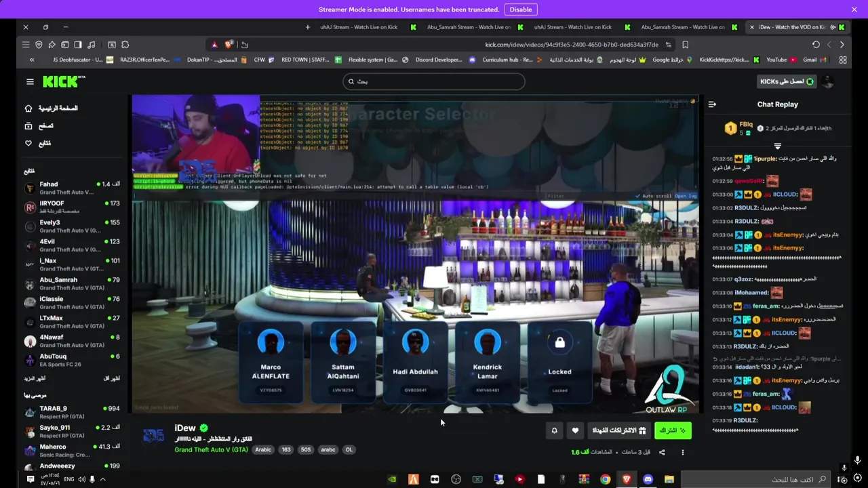868x488 pixels.
Task: Toggle follow heart for iDew
Action: [575, 430]
